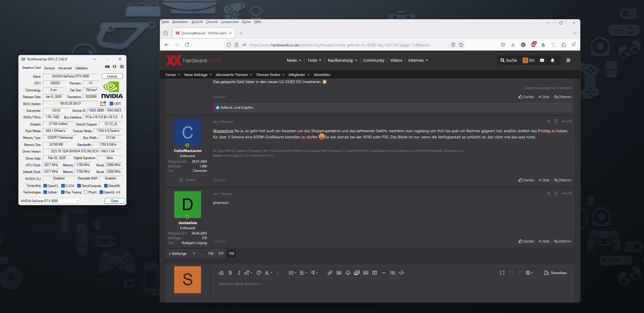The image size is (644, 313).
Task: Toggle Ray Tracing checkbox
Action: point(63,192)
